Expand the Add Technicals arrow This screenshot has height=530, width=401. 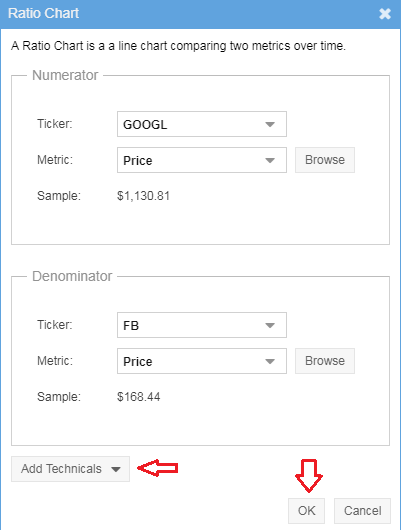pos(116,469)
